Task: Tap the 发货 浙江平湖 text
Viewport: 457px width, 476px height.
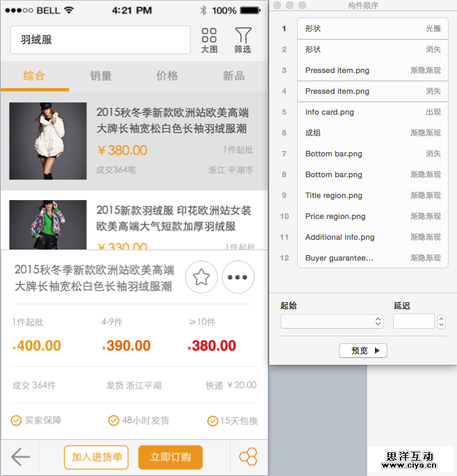Action: click(x=134, y=386)
